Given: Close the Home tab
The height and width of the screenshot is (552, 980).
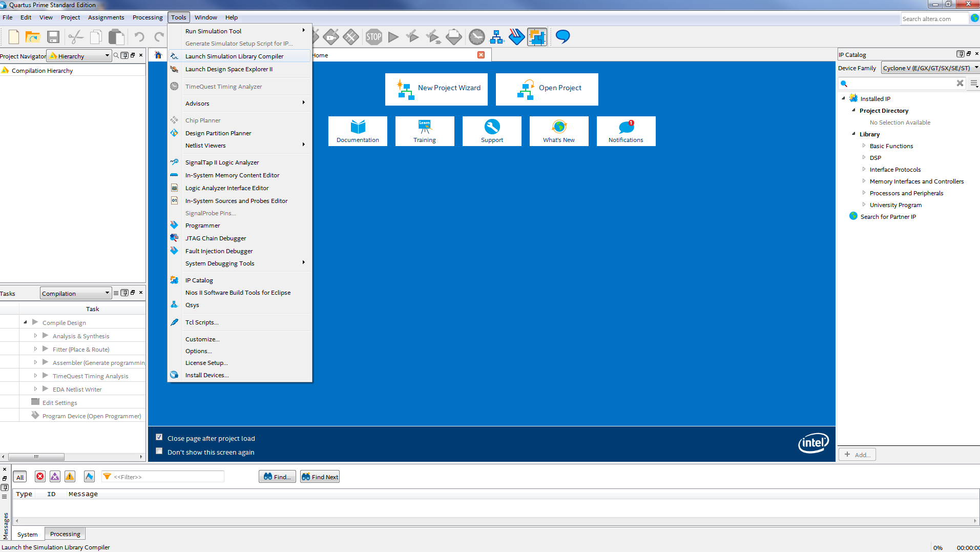Looking at the screenshot, I should pyautogui.click(x=481, y=55).
